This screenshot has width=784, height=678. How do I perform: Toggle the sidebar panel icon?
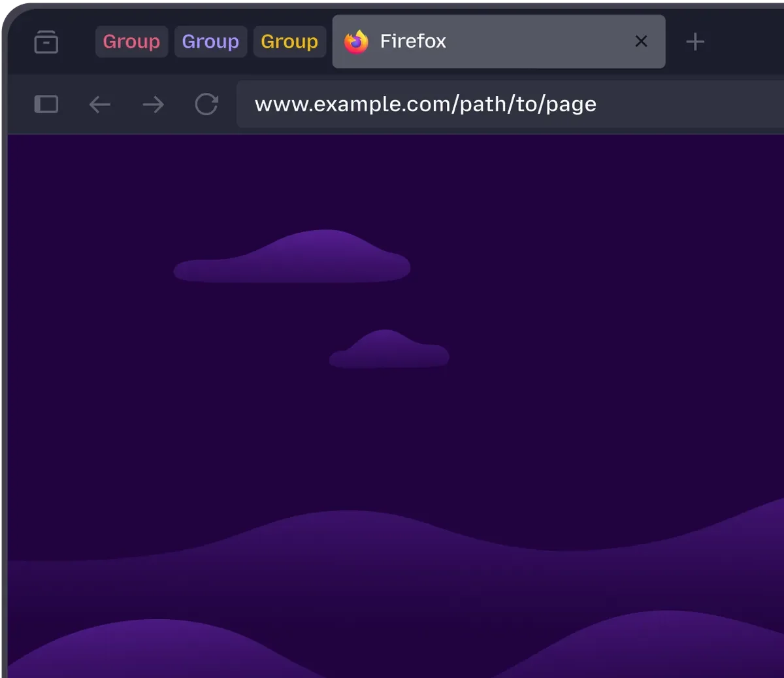click(46, 104)
